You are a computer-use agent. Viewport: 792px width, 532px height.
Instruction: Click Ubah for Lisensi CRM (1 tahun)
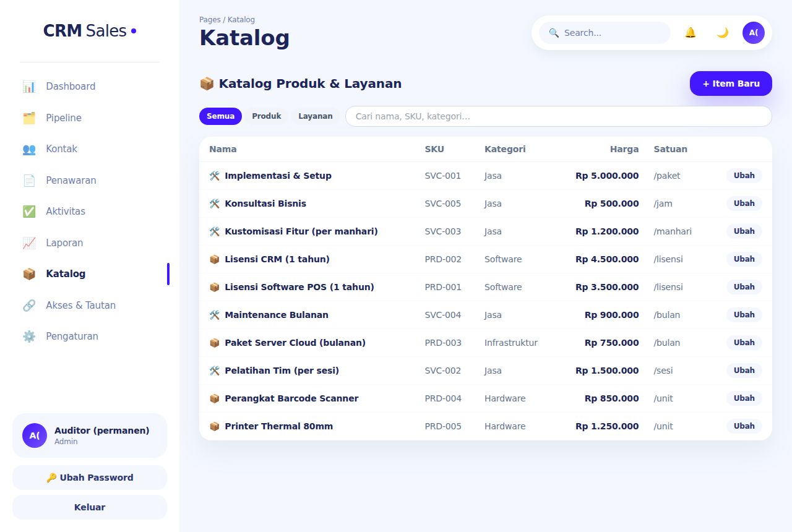click(x=744, y=259)
